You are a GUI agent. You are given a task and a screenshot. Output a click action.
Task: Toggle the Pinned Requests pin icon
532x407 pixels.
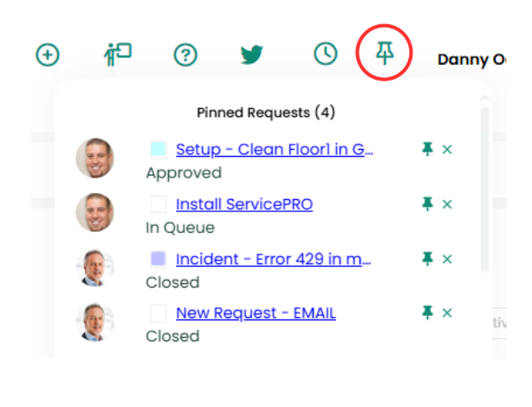coord(384,54)
